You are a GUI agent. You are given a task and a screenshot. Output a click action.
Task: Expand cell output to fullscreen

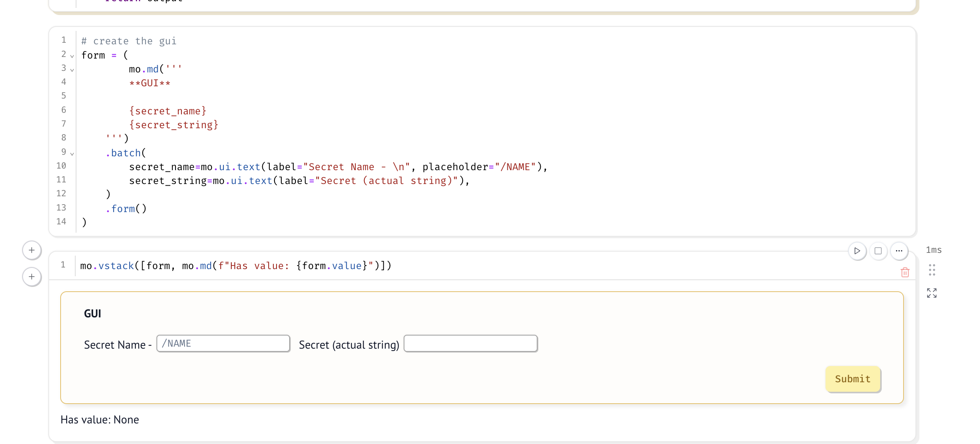pyautogui.click(x=932, y=293)
